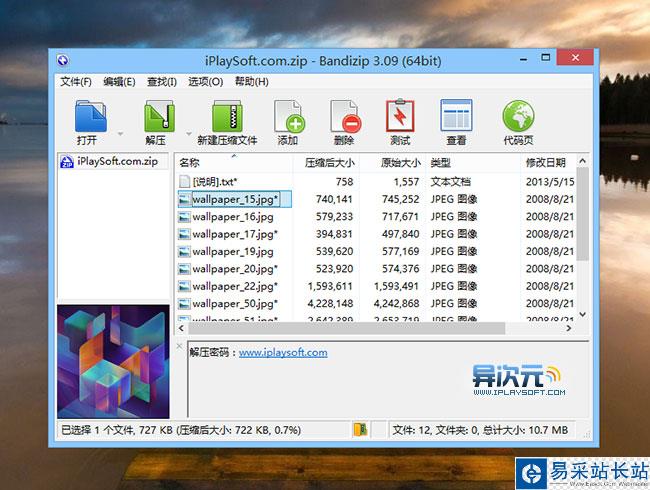Screen dimensions: 650x490
Task: Click the 查看 (View) toolbar icon
Action: (456, 116)
